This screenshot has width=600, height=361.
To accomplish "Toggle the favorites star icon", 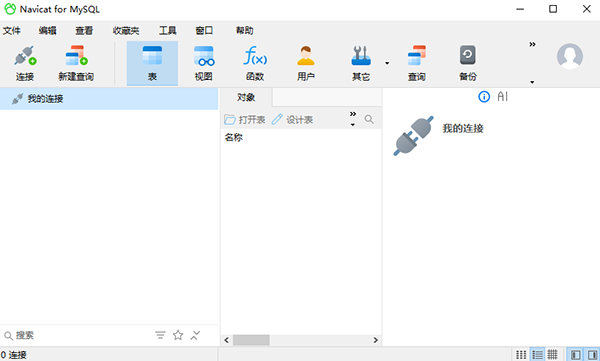I will click(178, 335).
